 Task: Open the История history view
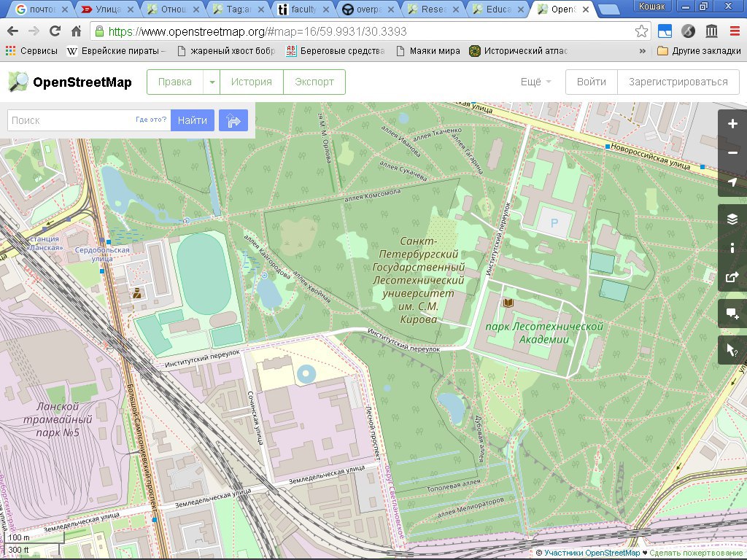click(x=252, y=82)
